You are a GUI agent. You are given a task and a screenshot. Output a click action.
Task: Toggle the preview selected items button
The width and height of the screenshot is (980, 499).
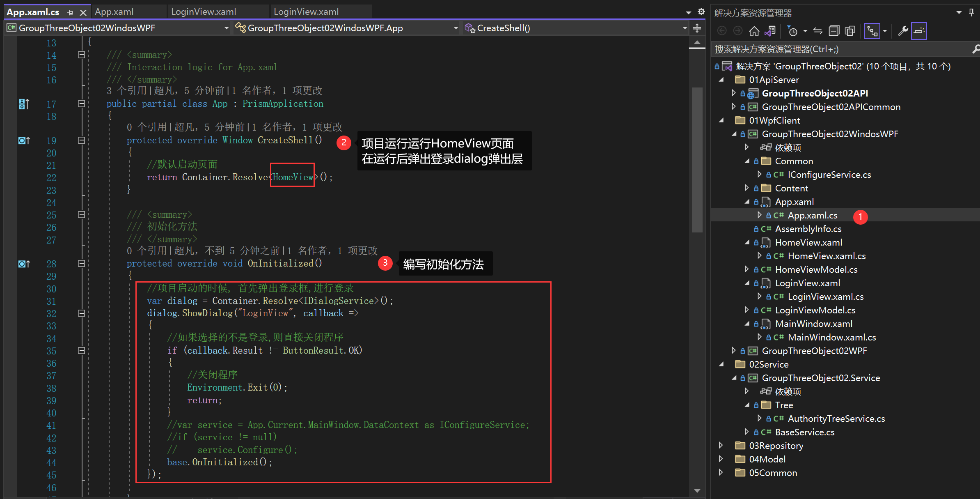point(919,31)
